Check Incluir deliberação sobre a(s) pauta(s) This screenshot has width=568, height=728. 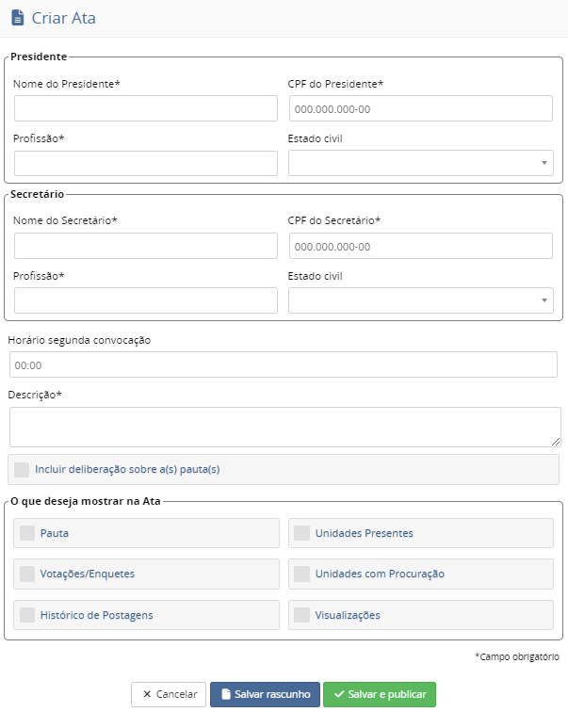[x=22, y=469]
